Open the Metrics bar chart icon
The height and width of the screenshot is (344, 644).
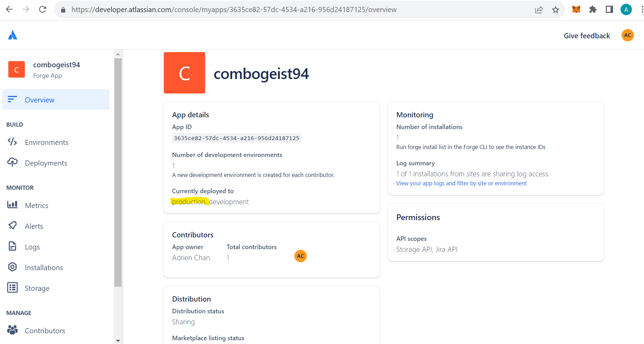[12, 205]
